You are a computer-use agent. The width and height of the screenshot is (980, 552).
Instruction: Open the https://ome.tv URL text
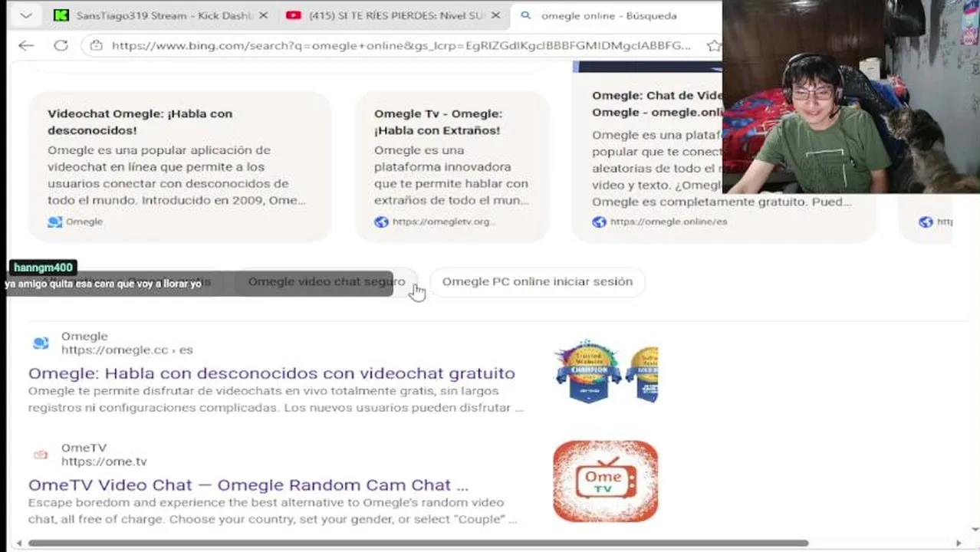[104, 462]
